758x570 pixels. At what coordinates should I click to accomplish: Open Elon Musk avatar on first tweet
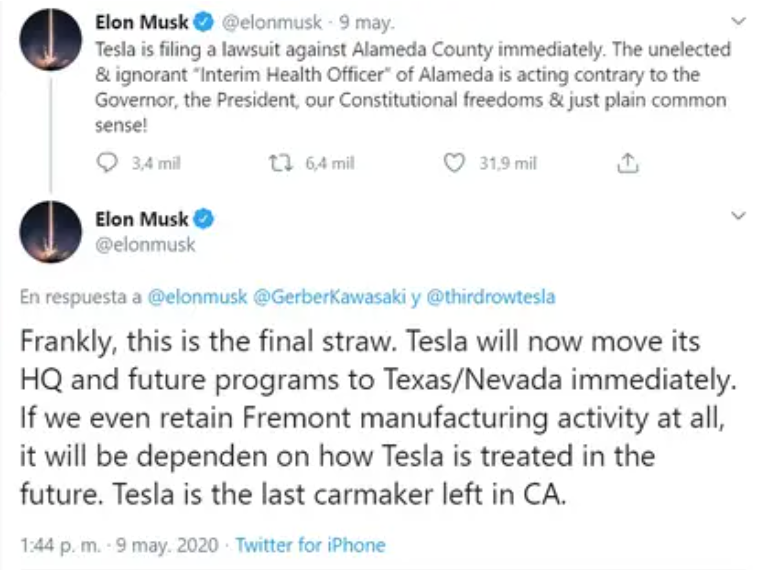(x=50, y=40)
